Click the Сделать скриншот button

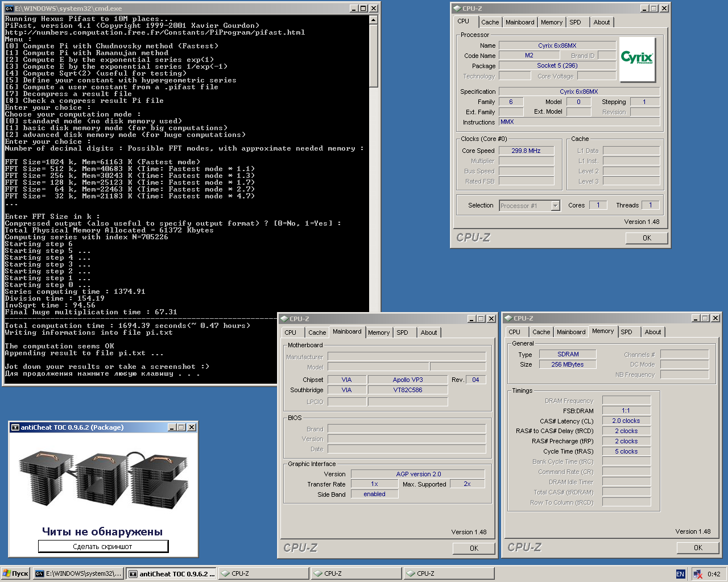[x=103, y=547]
